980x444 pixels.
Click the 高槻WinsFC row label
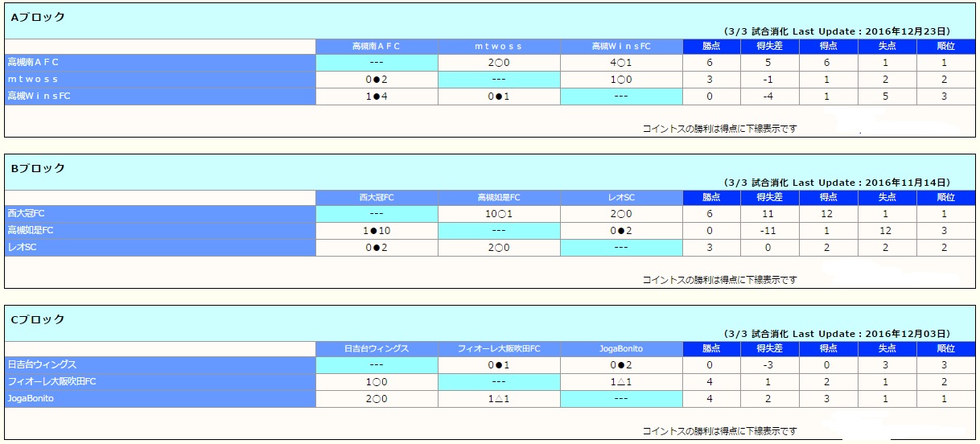coord(160,97)
